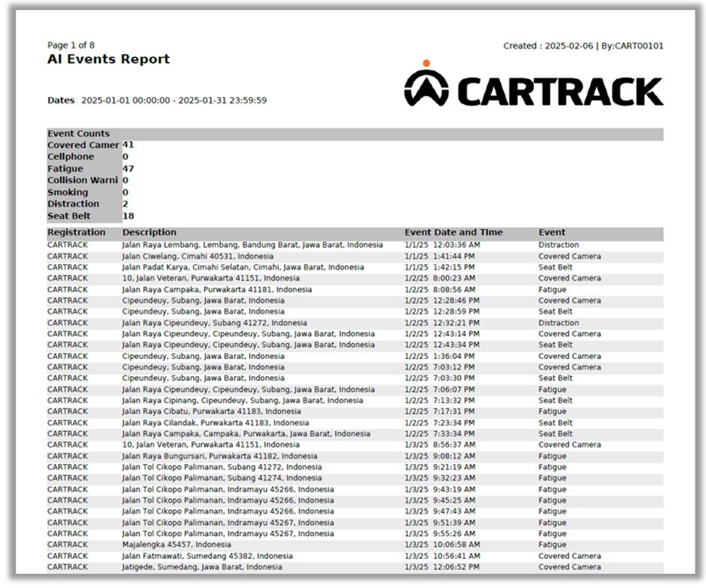
Task: Click Seat Belt event in the 7:03:30 PM row
Action: [556, 378]
